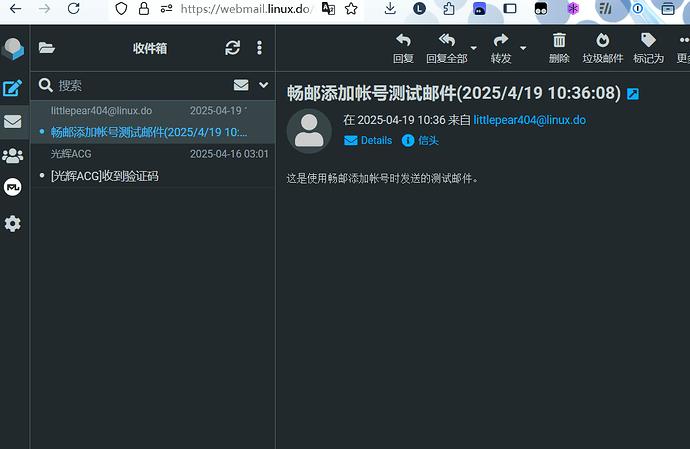This screenshot has height=449, width=690.
Task: Compose a new mail with pencil icon
Action: pyautogui.click(x=12, y=88)
